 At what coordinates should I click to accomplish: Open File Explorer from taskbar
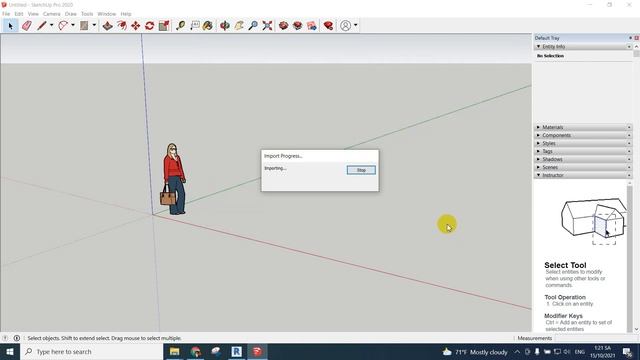[175, 351]
